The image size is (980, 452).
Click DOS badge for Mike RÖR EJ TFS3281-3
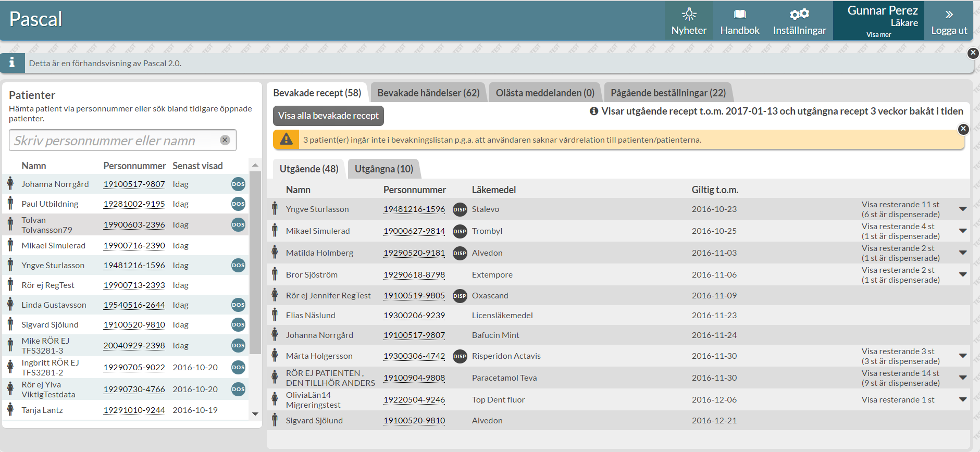[x=238, y=345]
